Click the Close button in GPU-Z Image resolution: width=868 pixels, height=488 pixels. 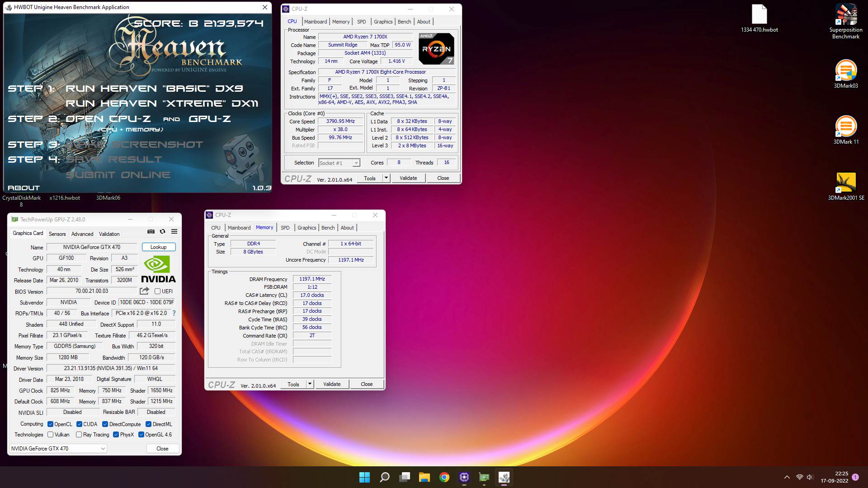pos(162,449)
